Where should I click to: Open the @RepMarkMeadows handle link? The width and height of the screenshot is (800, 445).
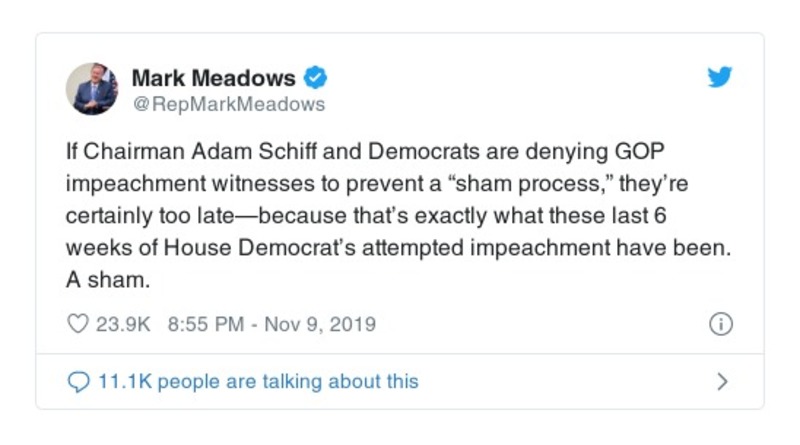229,103
